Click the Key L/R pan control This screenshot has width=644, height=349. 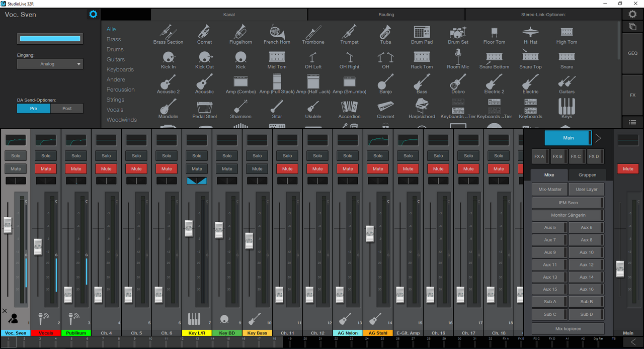point(197,181)
